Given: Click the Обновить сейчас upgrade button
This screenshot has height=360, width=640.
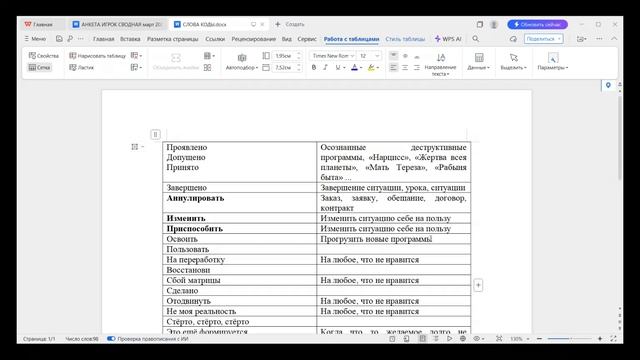Looking at the screenshot, I should click(538, 24).
